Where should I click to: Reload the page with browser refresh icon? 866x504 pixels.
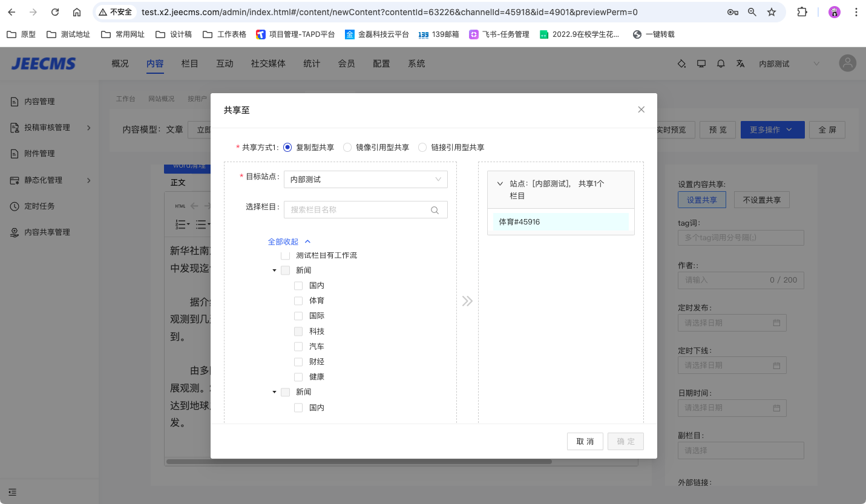pyautogui.click(x=55, y=12)
